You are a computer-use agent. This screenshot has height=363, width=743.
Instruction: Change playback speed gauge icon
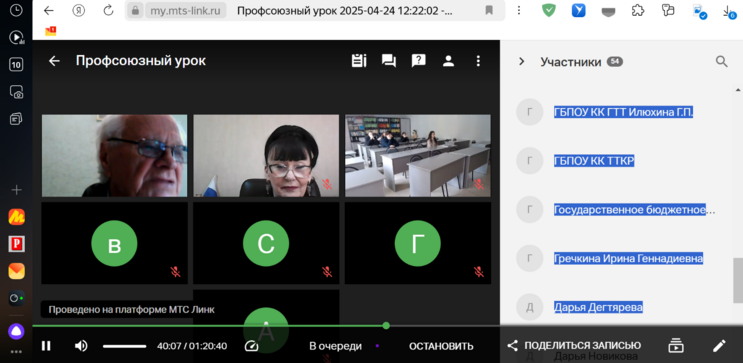click(x=251, y=346)
